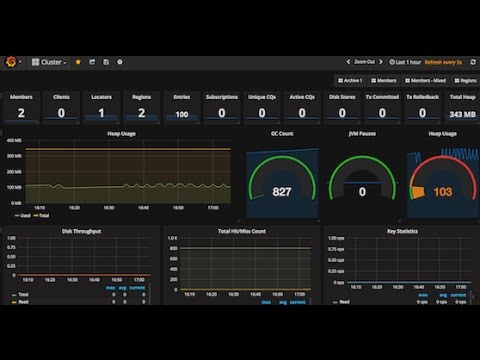Sort Key Statistics legend by current
Screen dimensions: 480x360
(x=458, y=295)
